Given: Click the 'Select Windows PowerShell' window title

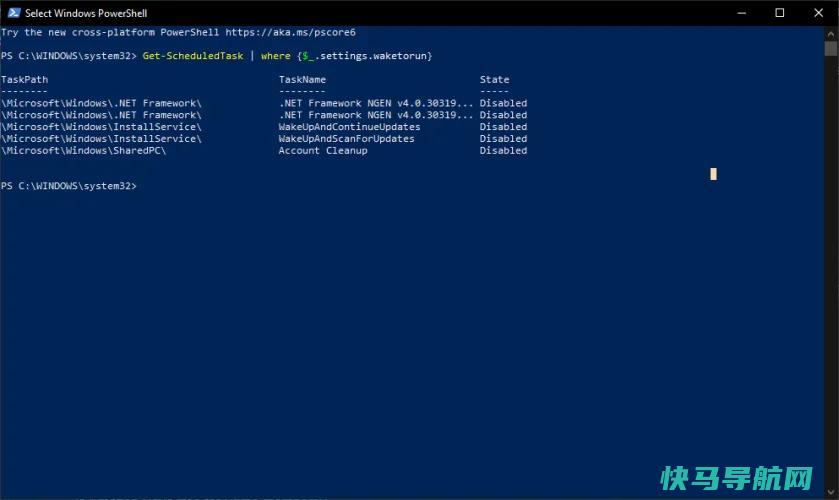Looking at the screenshot, I should click(86, 13).
